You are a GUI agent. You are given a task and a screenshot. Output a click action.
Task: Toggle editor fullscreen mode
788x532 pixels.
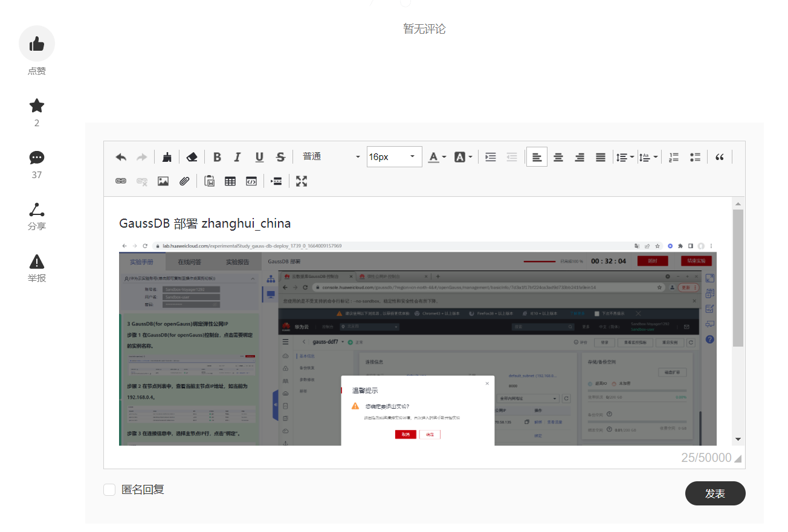click(x=302, y=181)
